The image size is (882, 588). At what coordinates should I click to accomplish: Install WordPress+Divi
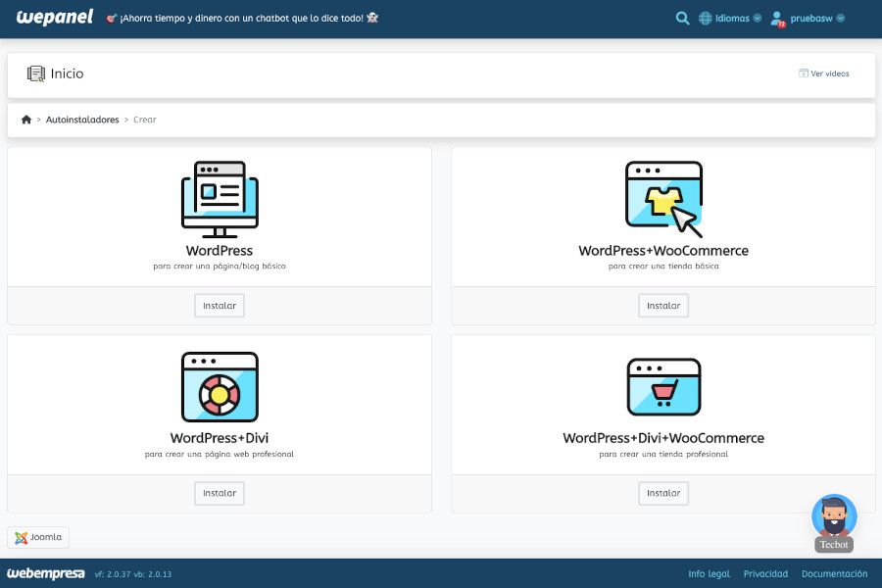[220, 493]
